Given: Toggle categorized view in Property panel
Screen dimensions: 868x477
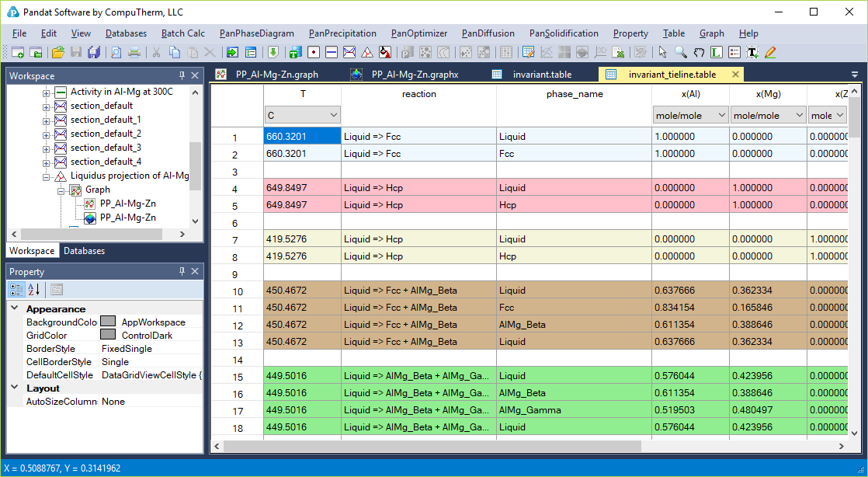Looking at the screenshot, I should pos(16,290).
